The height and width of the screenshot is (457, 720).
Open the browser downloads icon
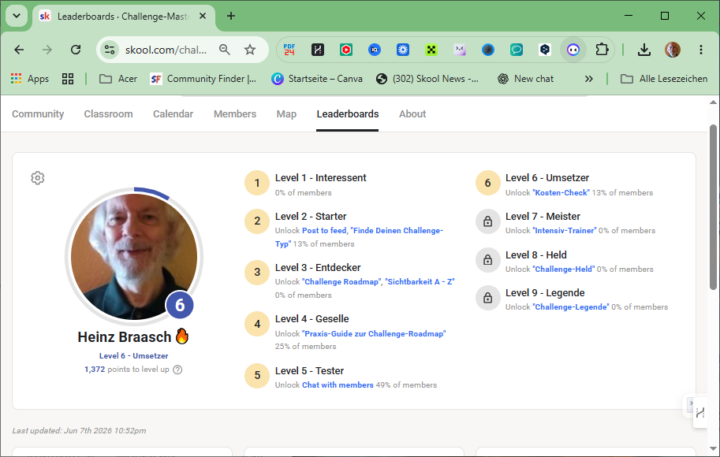coord(644,50)
